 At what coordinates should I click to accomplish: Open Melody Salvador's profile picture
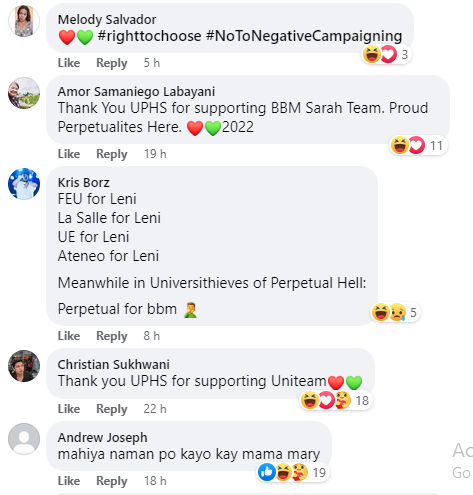[24, 21]
